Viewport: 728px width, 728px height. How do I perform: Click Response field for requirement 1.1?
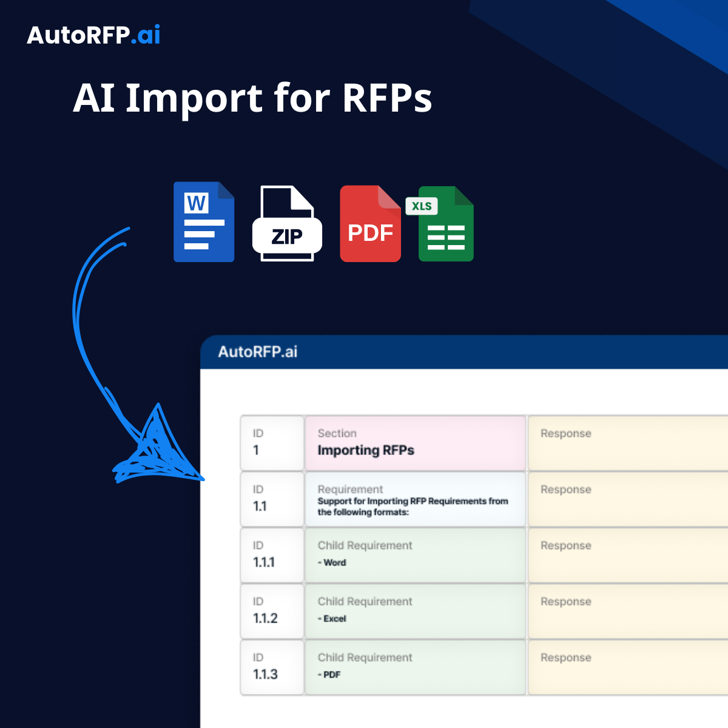click(x=628, y=499)
